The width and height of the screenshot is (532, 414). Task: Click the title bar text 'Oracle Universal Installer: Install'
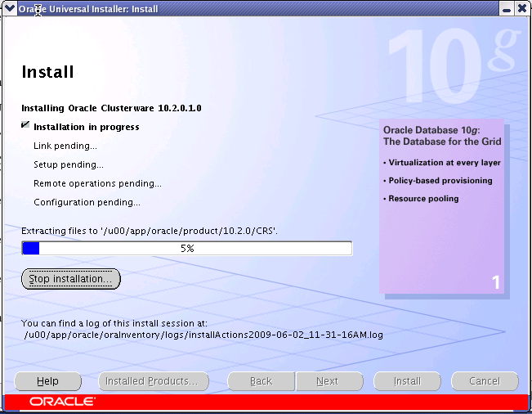click(x=88, y=9)
